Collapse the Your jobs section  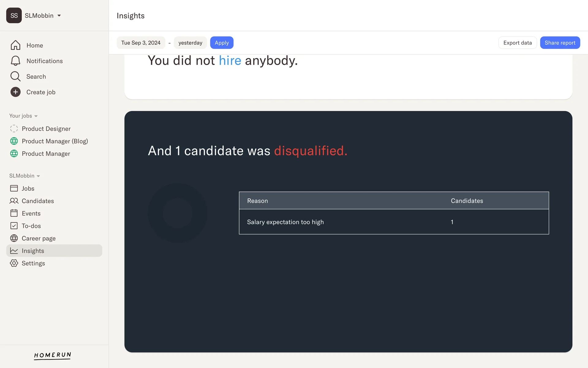pos(36,116)
